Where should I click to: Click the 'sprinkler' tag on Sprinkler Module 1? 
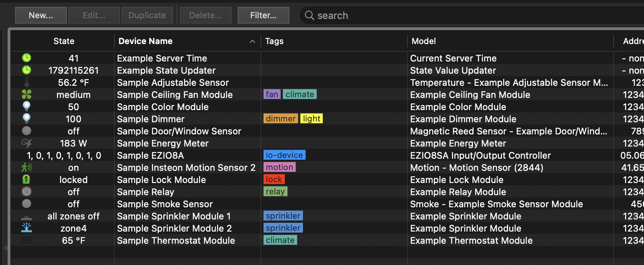click(x=283, y=216)
